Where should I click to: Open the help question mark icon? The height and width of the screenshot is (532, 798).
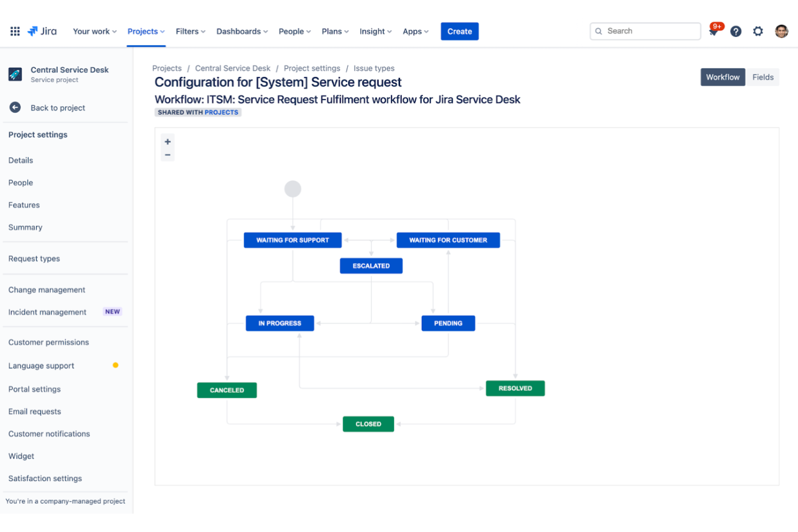click(x=735, y=31)
